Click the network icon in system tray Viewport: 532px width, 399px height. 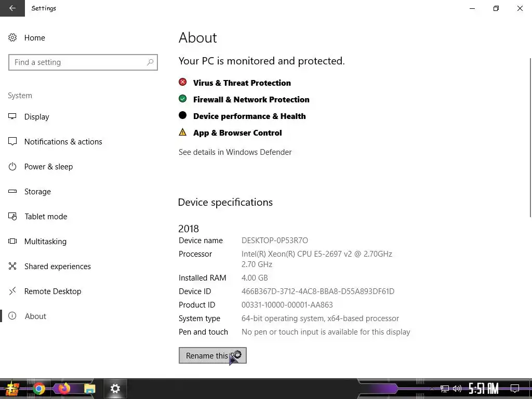point(445,389)
